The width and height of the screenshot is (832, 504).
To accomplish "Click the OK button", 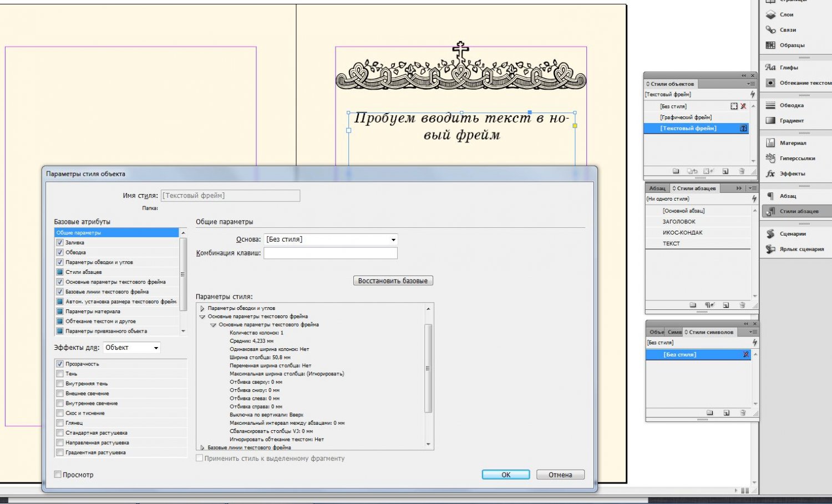I will click(506, 475).
